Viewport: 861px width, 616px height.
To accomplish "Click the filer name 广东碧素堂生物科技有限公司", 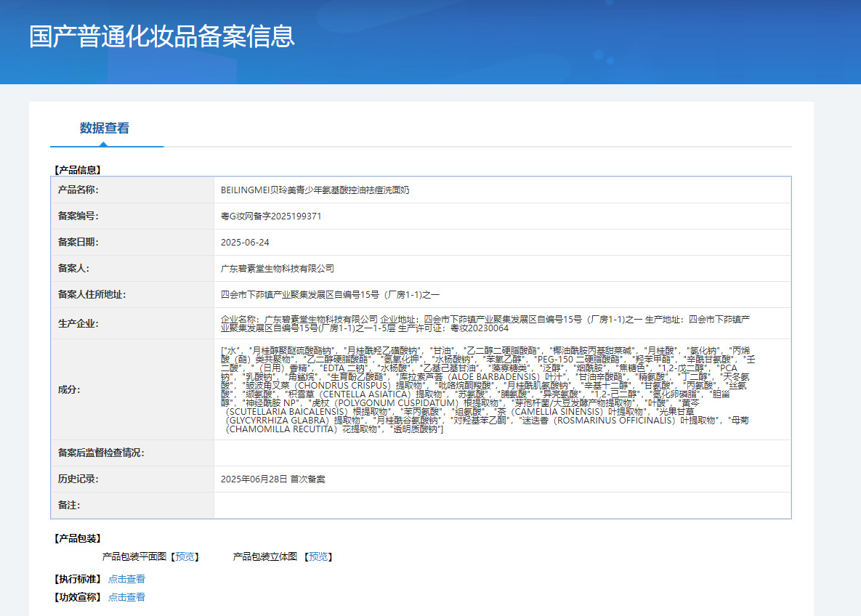I will (x=278, y=269).
